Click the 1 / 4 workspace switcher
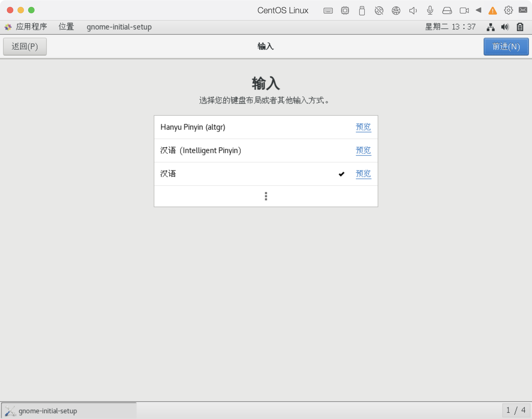The width and height of the screenshot is (532, 419). [x=516, y=410]
